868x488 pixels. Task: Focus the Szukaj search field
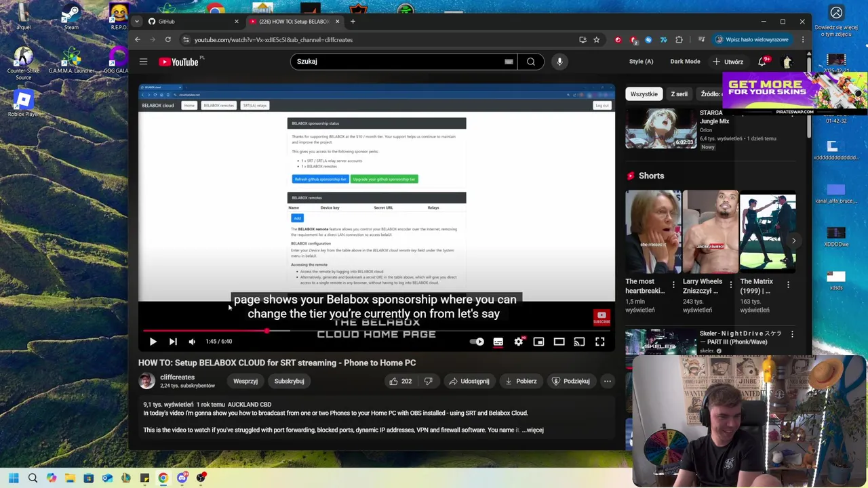point(403,62)
